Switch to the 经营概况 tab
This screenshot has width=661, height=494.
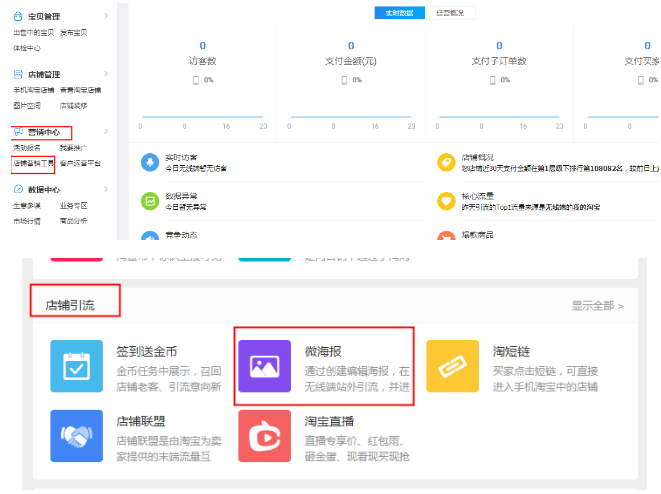point(450,13)
